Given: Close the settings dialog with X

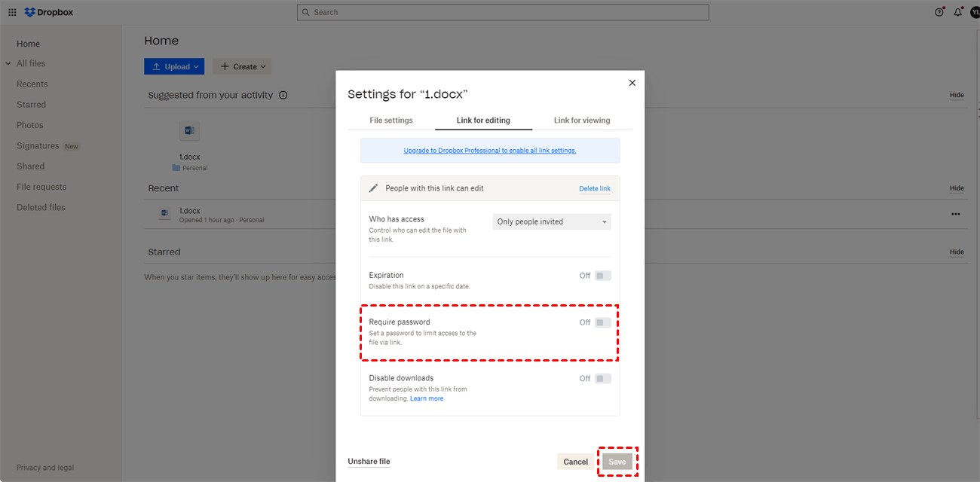Looking at the screenshot, I should pos(632,83).
